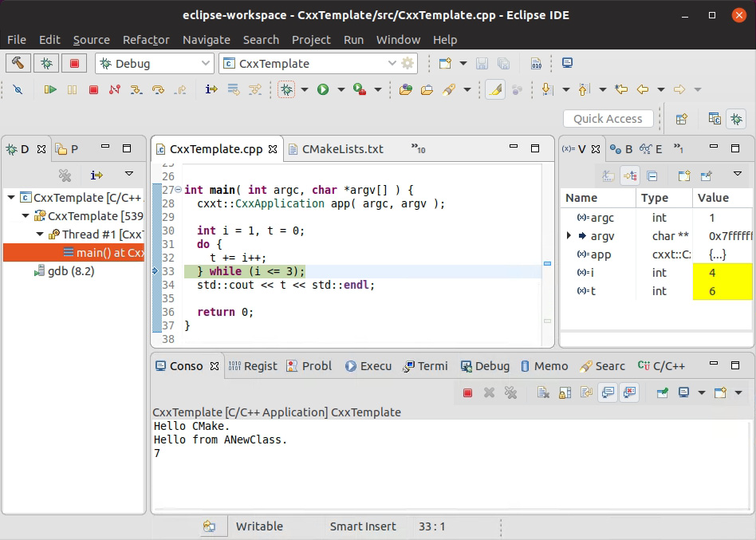Click the Step Into toolbar icon

click(136, 89)
